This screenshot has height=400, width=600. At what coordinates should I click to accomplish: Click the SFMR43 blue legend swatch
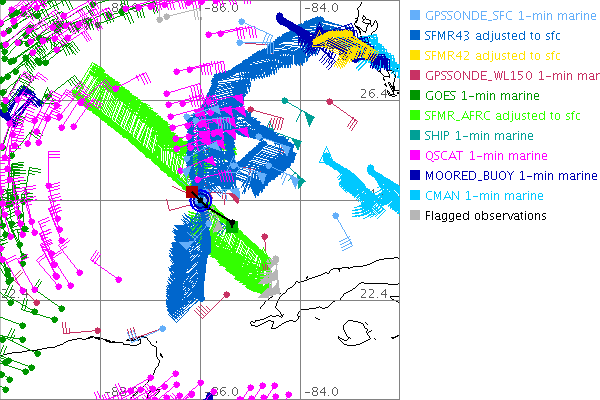point(415,36)
